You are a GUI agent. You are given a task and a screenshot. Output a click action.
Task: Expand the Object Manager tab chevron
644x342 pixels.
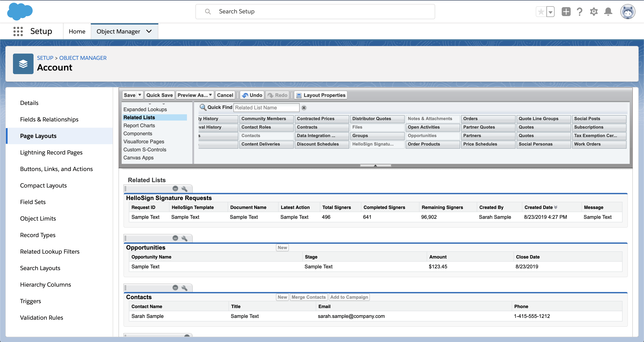(x=149, y=31)
